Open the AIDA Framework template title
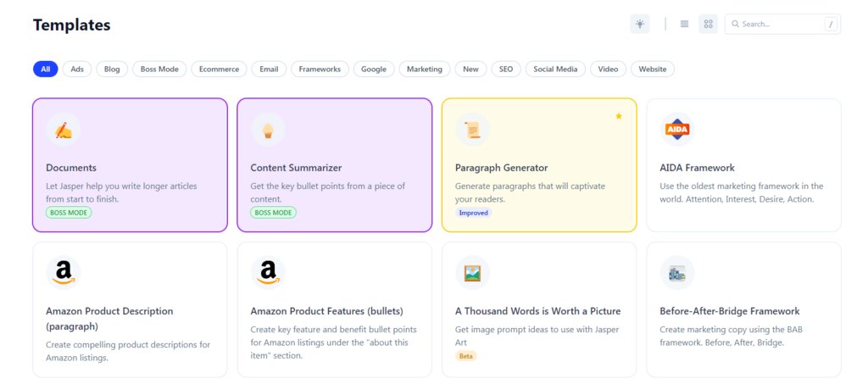 coord(697,168)
